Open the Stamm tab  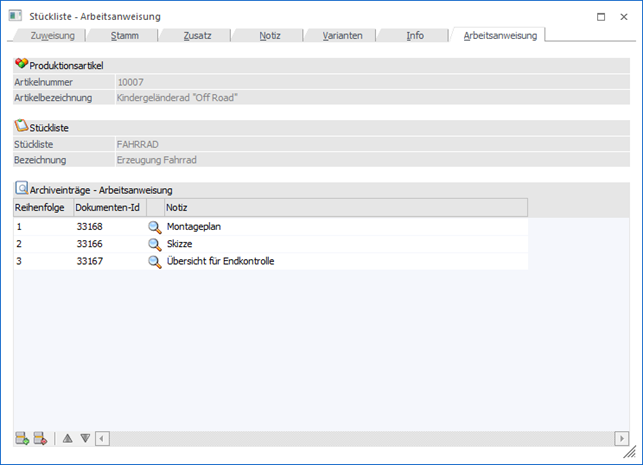[x=125, y=35]
